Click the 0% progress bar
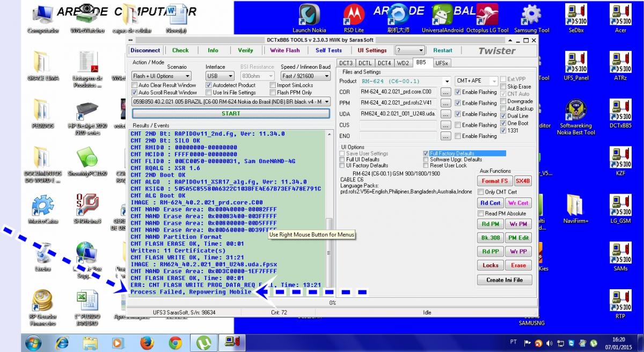The height and width of the screenshot is (352, 644). 333,303
